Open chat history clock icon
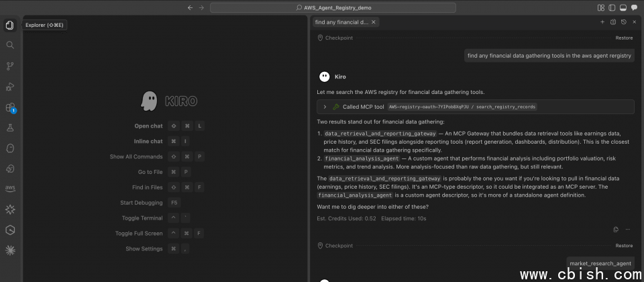Screen dimensions: 644x282 point(624,22)
